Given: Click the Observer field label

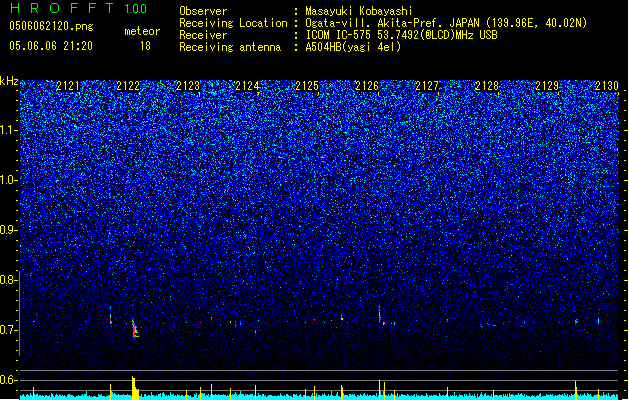Looking at the screenshot, I should (x=203, y=11).
